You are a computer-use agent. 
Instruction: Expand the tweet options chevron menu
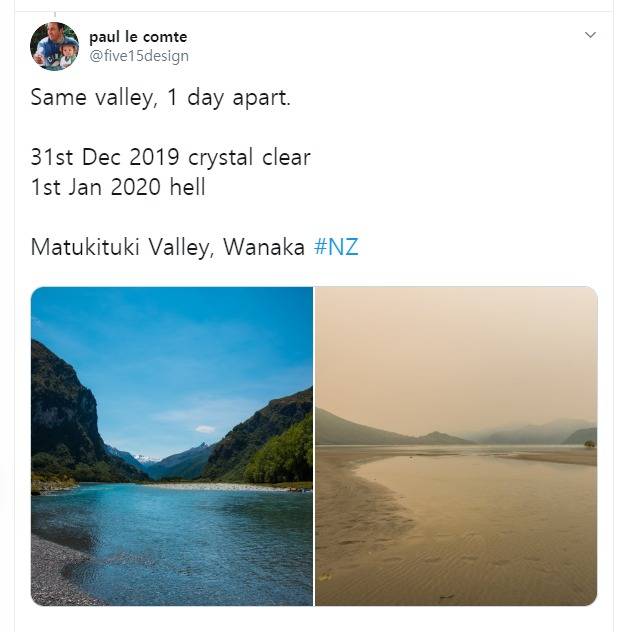point(590,35)
